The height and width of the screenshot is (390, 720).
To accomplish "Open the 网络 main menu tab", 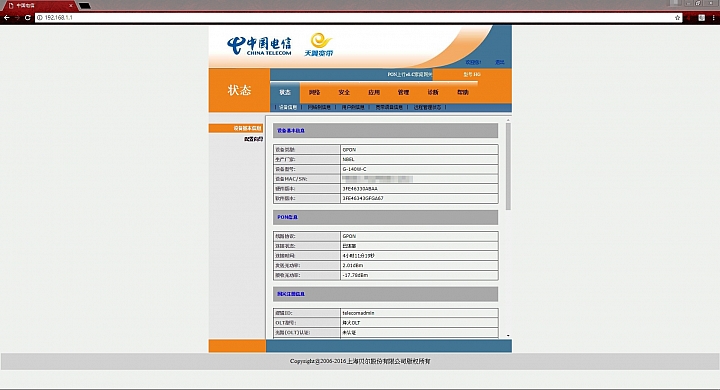I will 315,92.
